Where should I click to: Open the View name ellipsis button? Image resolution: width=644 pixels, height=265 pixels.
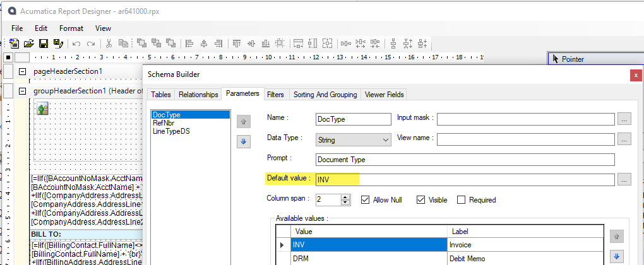624,139
